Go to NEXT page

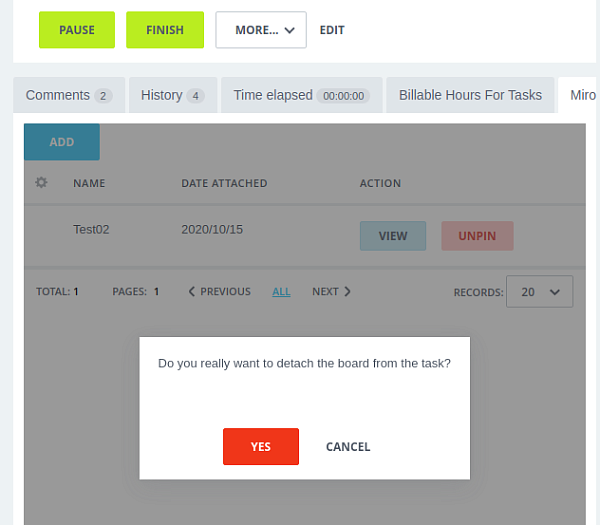[331, 292]
